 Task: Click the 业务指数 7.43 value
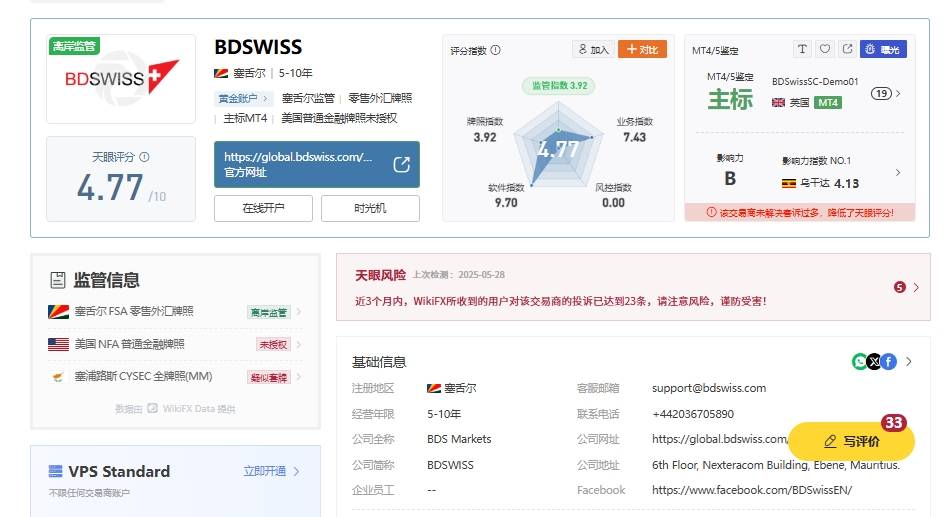click(x=635, y=137)
